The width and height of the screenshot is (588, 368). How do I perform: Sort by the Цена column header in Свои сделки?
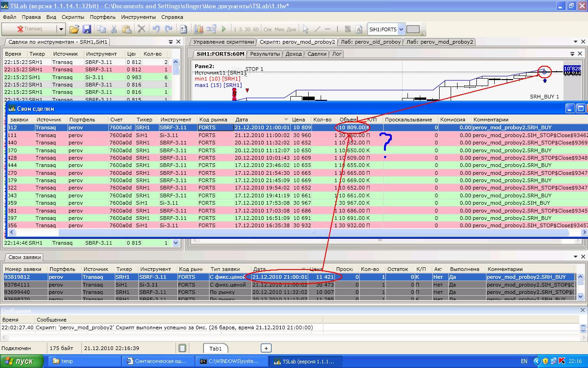[x=299, y=120]
